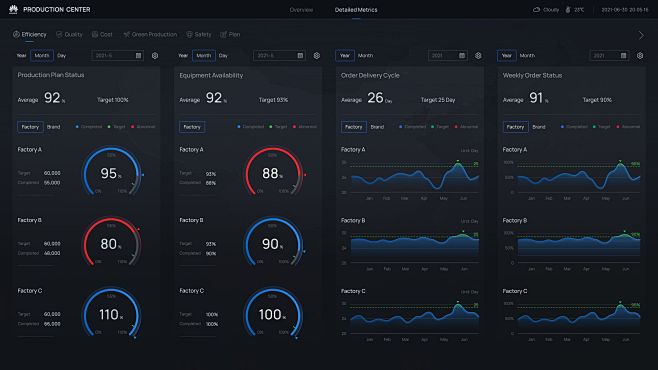
Task: Click the Huawei logo in header
Action: tap(13, 9)
